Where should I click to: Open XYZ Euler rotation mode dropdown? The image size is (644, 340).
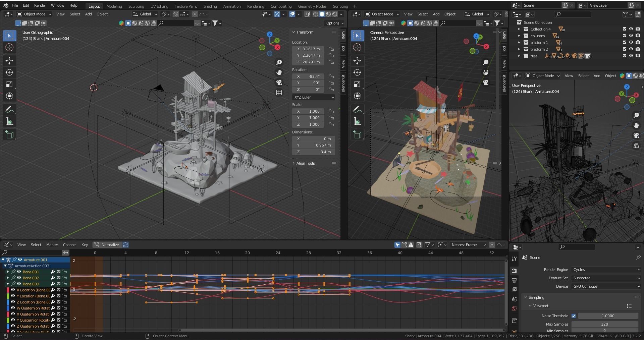tap(314, 97)
